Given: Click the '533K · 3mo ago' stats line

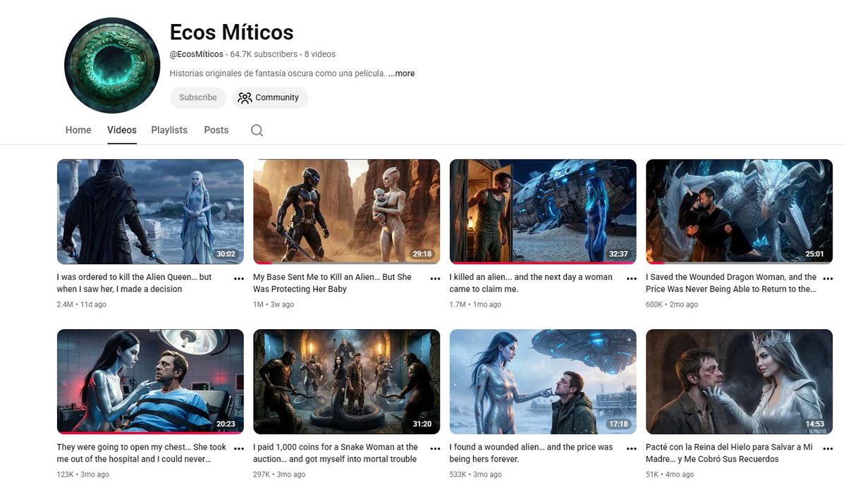Looking at the screenshot, I should [476, 474].
